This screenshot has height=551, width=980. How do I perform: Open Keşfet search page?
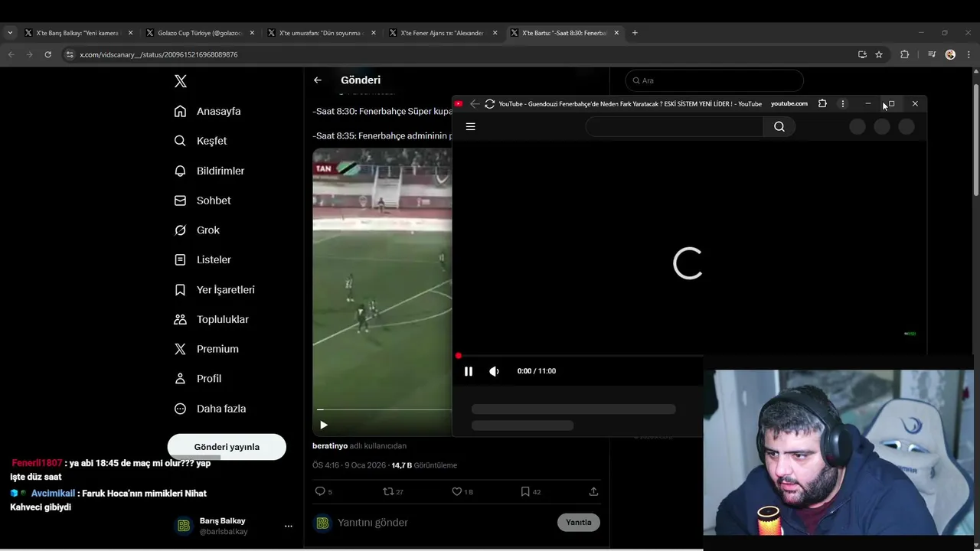201,141
